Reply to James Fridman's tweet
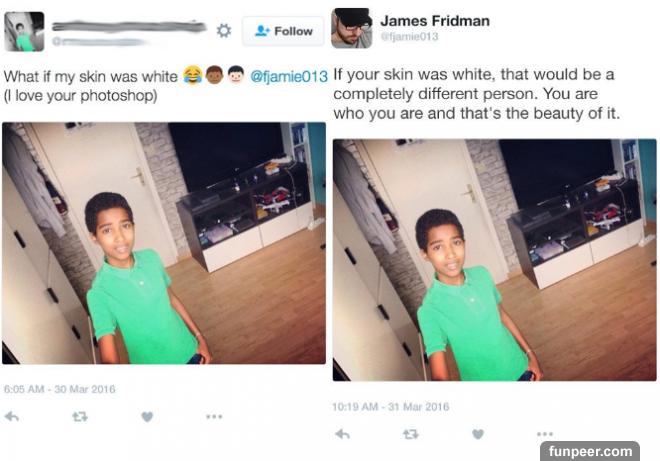 (343, 434)
